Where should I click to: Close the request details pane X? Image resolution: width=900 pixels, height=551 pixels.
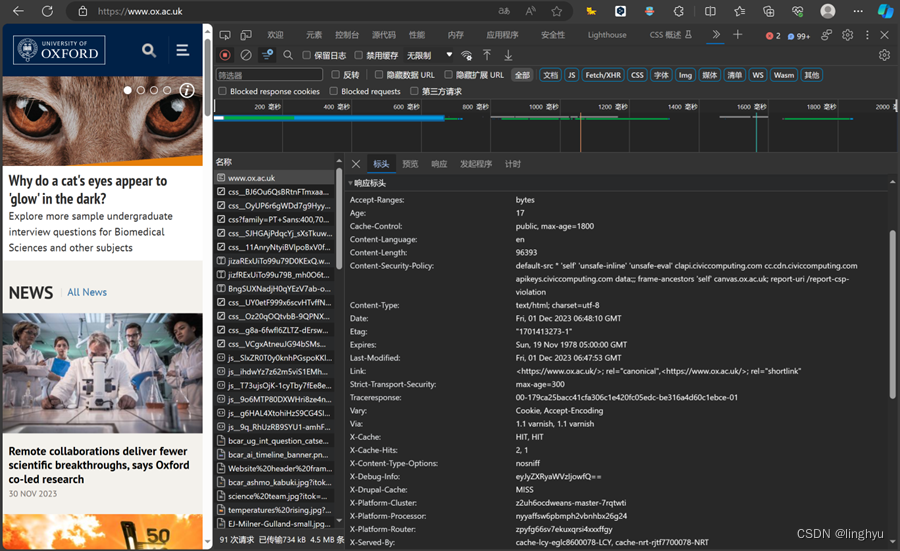[356, 164]
